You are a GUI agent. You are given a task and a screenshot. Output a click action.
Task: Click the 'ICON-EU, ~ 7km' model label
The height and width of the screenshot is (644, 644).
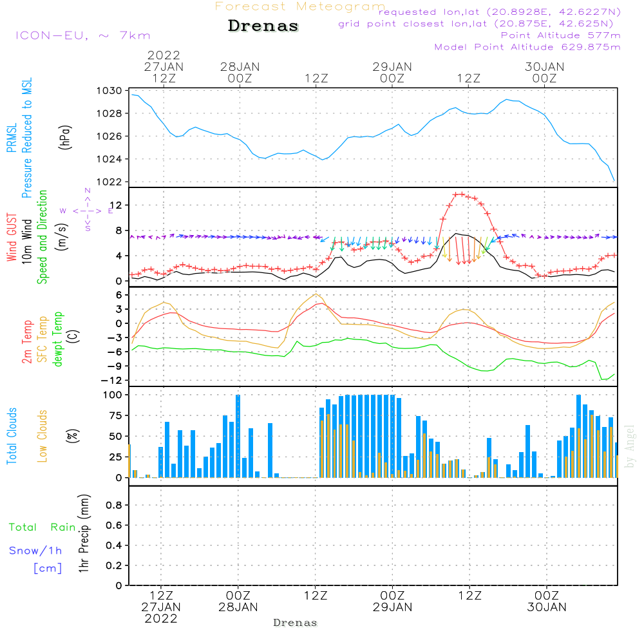(x=83, y=35)
